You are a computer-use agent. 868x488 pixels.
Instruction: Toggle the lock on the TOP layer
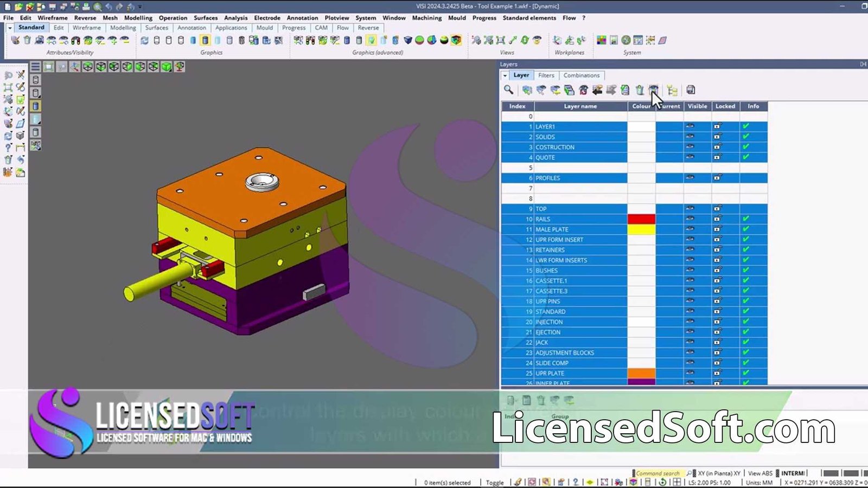(718, 209)
